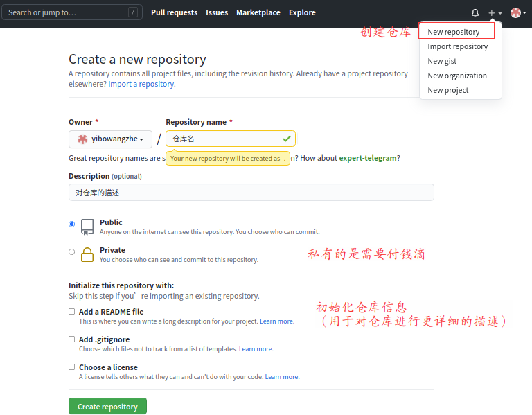Image resolution: width=532 pixels, height=415 pixels.
Task: Open Explore in the header
Action: tap(302, 12)
